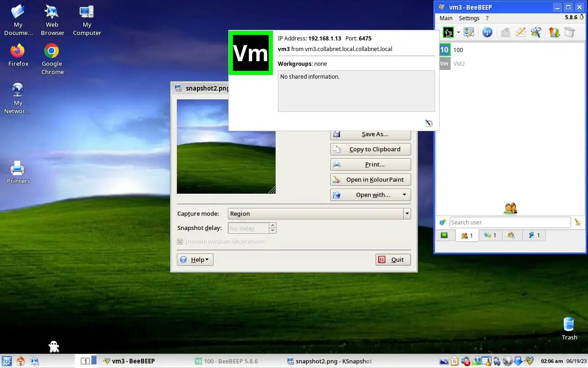
Task: Click the Vm avatar in user info popup
Action: coord(251,53)
